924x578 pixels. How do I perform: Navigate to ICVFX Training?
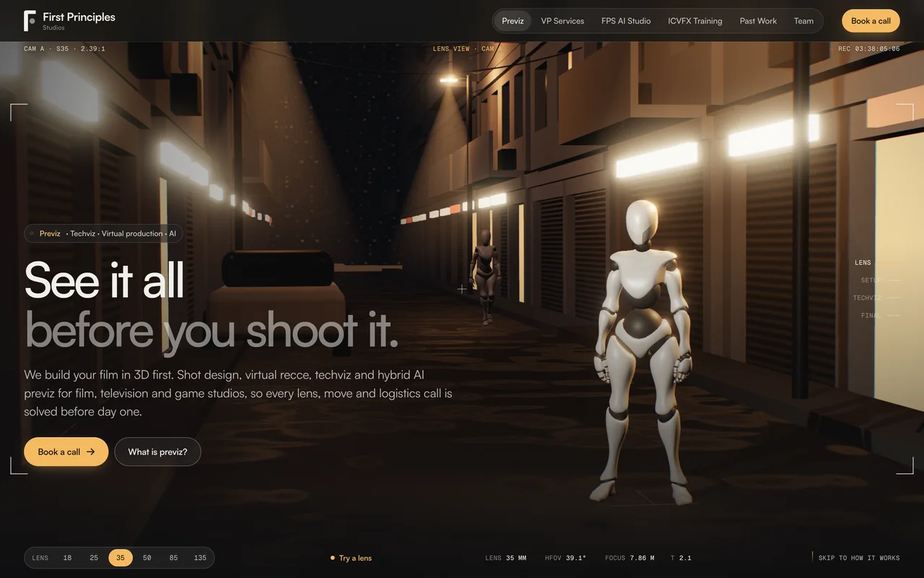pyautogui.click(x=695, y=21)
